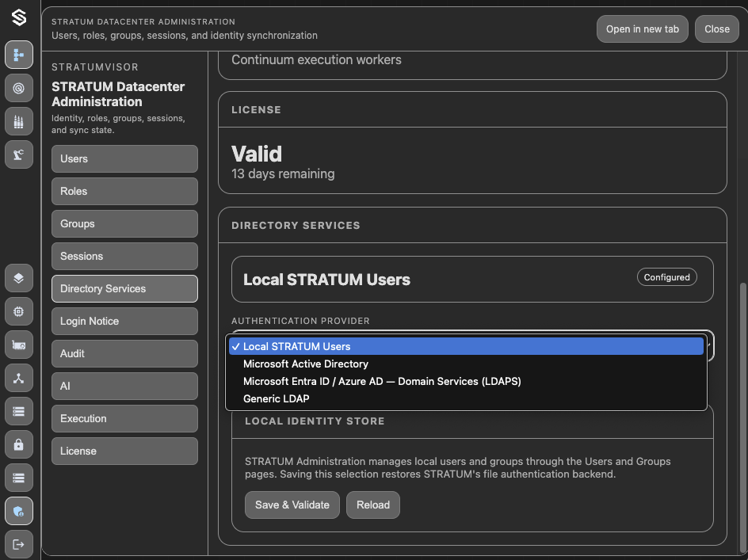Open the datacenter buildings sidebar icon
The height and width of the screenshot is (560, 748).
coord(19,122)
